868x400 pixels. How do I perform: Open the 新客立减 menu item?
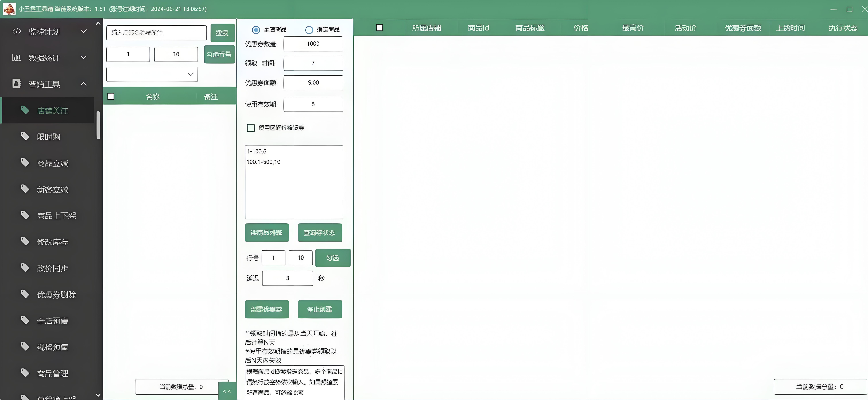pos(53,190)
